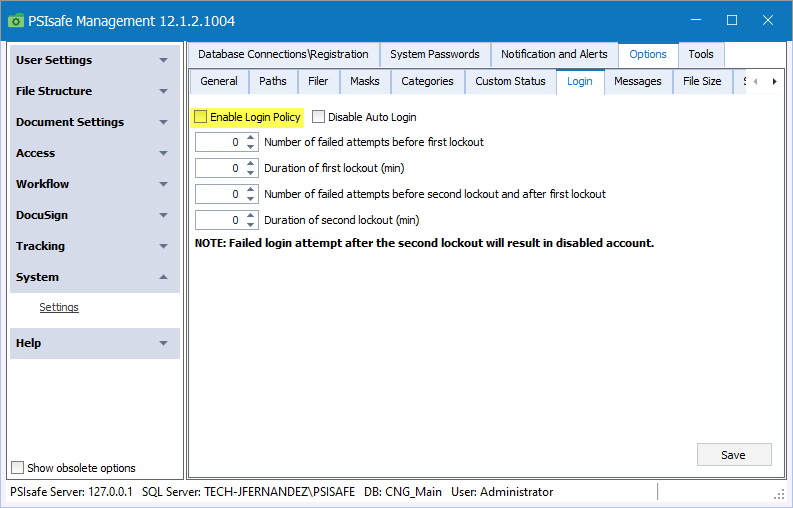Expand Access section

95,153
